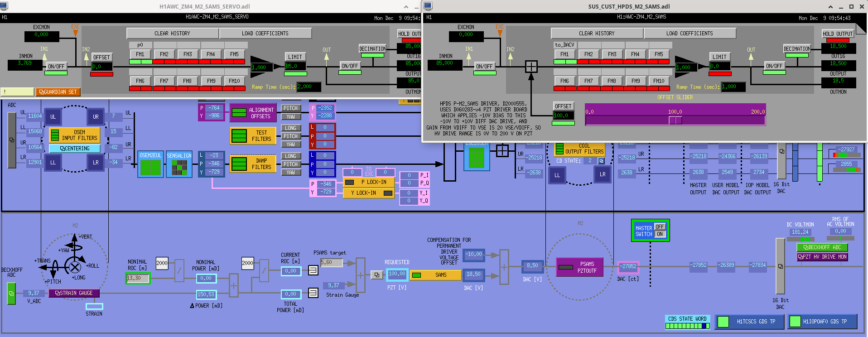Click CLEAR HISTORY in SAMS_SERVO window
The image size is (868, 337).
click(172, 34)
